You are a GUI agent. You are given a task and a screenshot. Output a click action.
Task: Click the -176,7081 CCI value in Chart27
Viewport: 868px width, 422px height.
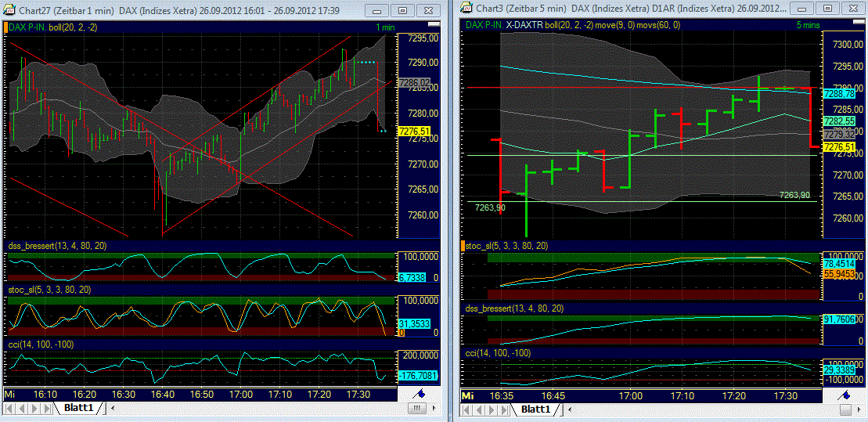coord(417,377)
